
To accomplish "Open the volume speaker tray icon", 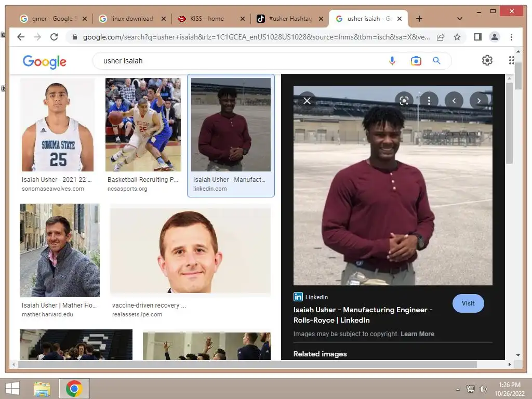I will pos(483,389).
